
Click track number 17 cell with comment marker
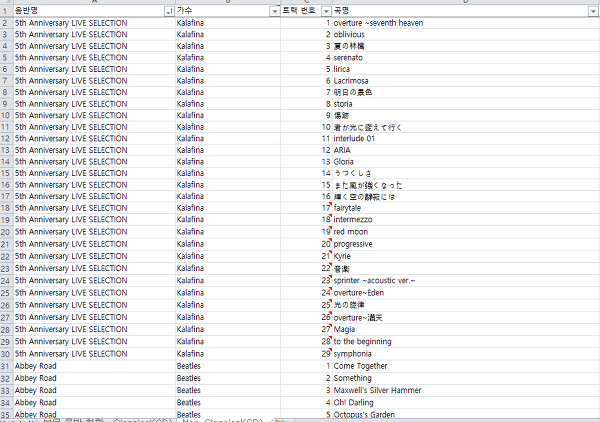(306, 208)
